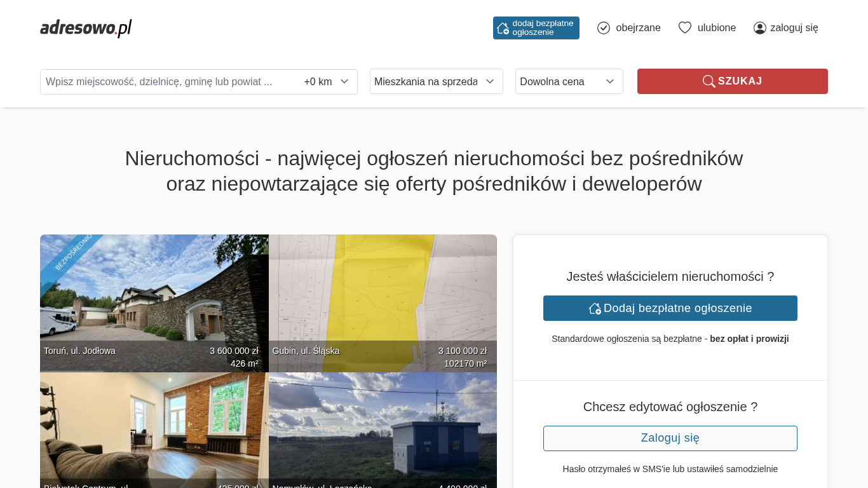Click the heart icon for ulubione
Image resolution: width=868 pixels, height=488 pixels.
(684, 28)
